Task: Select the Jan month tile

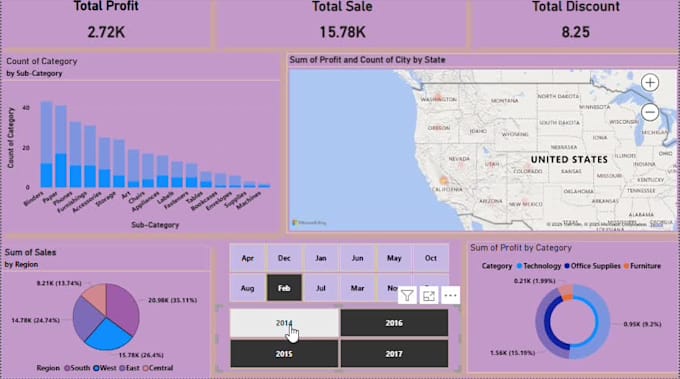Action: [321, 258]
